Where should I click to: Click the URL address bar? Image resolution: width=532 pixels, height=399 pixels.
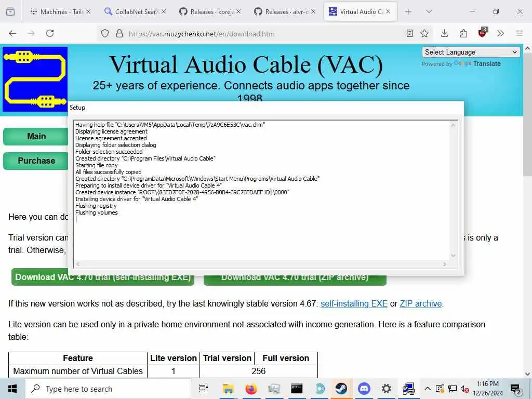(x=264, y=34)
